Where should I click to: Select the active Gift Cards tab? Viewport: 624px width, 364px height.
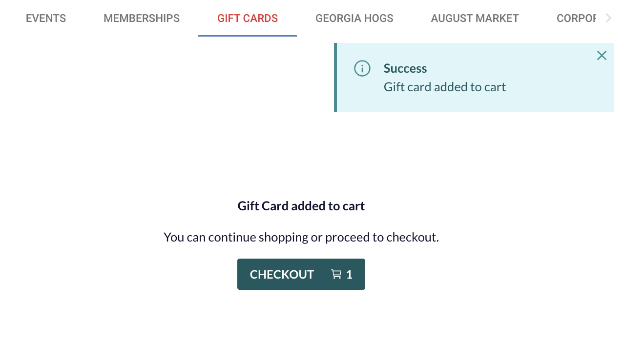(248, 19)
